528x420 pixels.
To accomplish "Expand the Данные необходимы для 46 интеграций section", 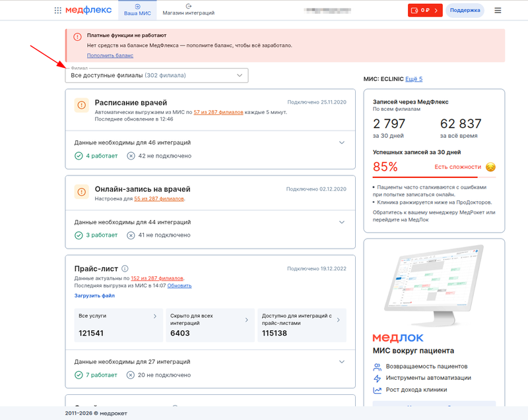I will (342, 142).
